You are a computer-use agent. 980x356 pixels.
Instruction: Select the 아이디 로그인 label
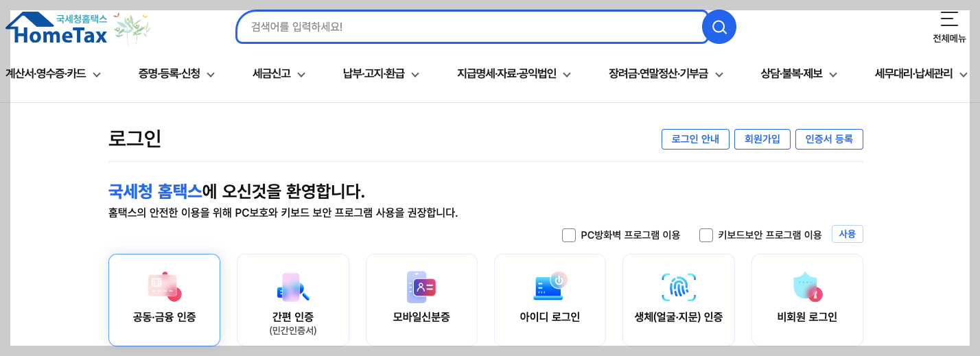click(x=550, y=317)
